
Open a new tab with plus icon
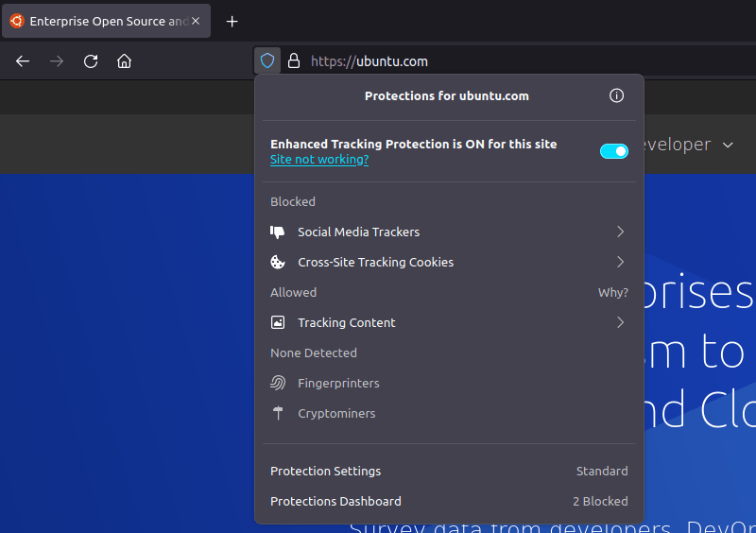pyautogui.click(x=232, y=21)
